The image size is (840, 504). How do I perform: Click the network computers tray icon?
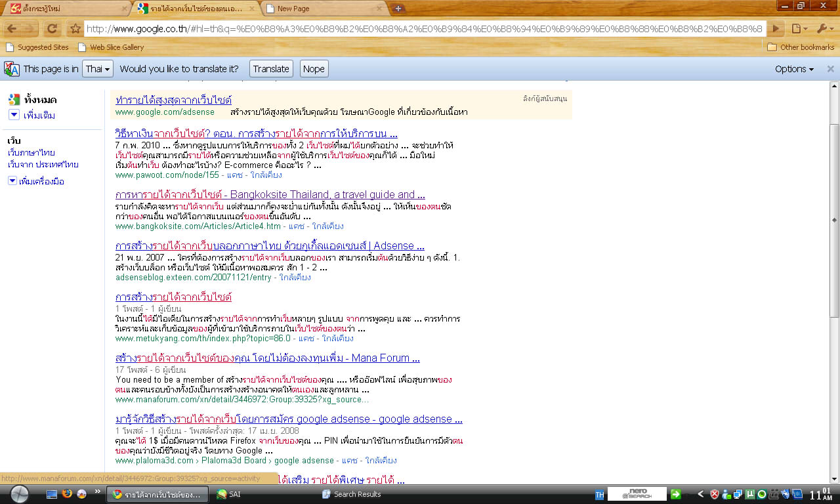point(738,494)
